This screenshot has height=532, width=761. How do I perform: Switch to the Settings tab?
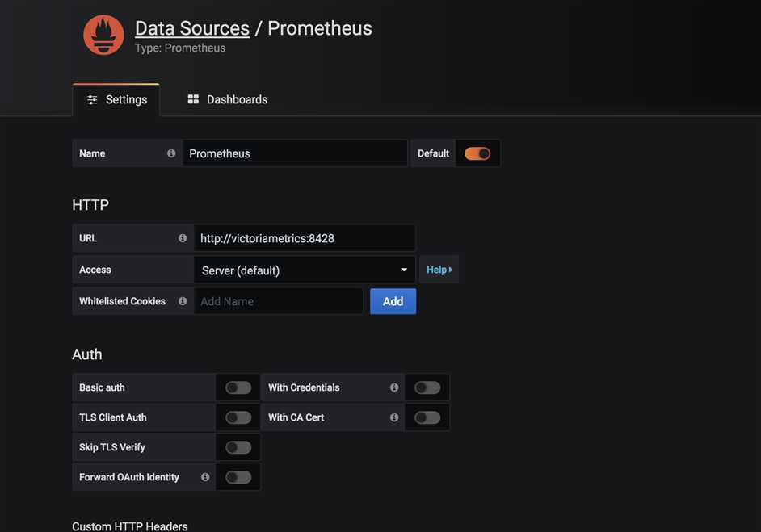tap(116, 100)
